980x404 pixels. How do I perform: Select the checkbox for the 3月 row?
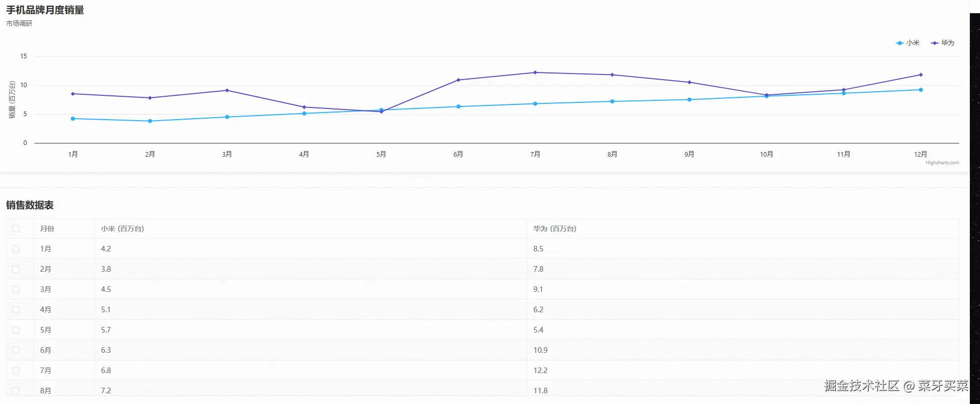pos(16,289)
